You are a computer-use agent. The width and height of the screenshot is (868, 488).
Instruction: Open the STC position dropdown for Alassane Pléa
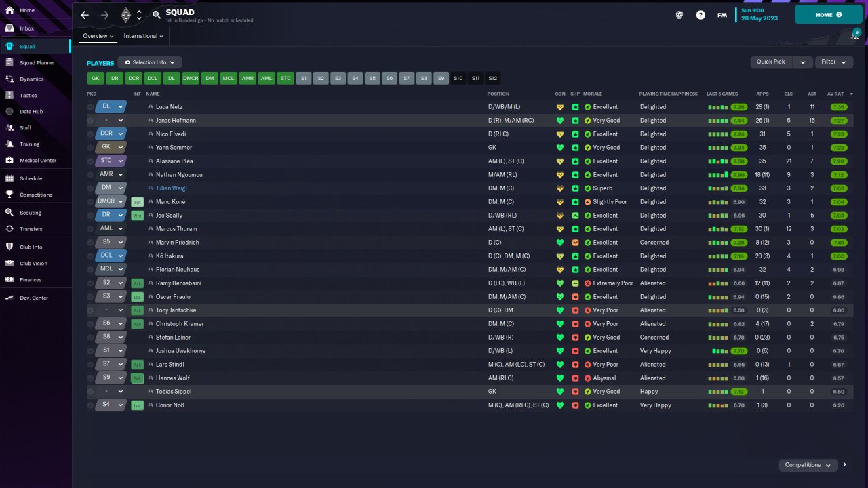tap(111, 161)
